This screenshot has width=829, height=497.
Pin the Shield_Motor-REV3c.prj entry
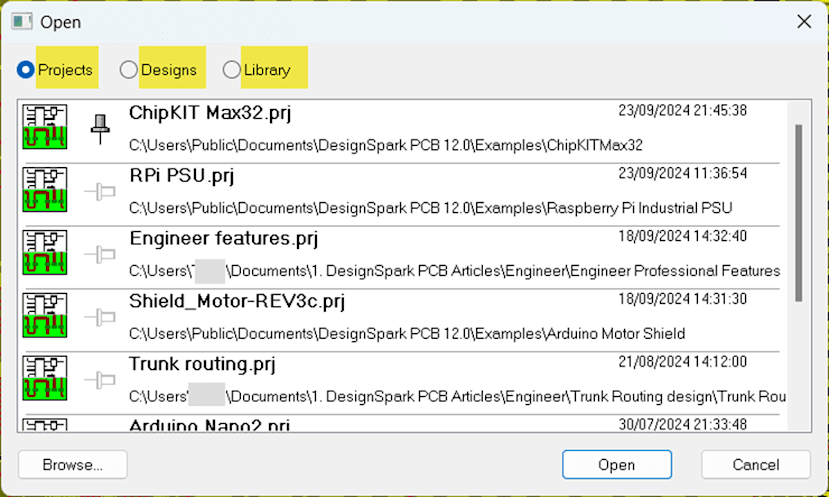pos(100,317)
